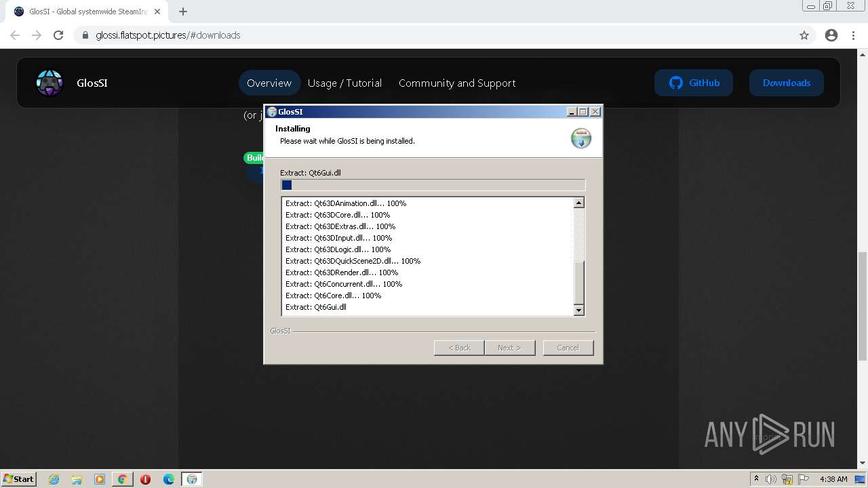Viewport: 868px width, 488px height.
Task: Select log line 'Extract: Qt63DExtras.dll... 100%'
Action: pos(340,226)
